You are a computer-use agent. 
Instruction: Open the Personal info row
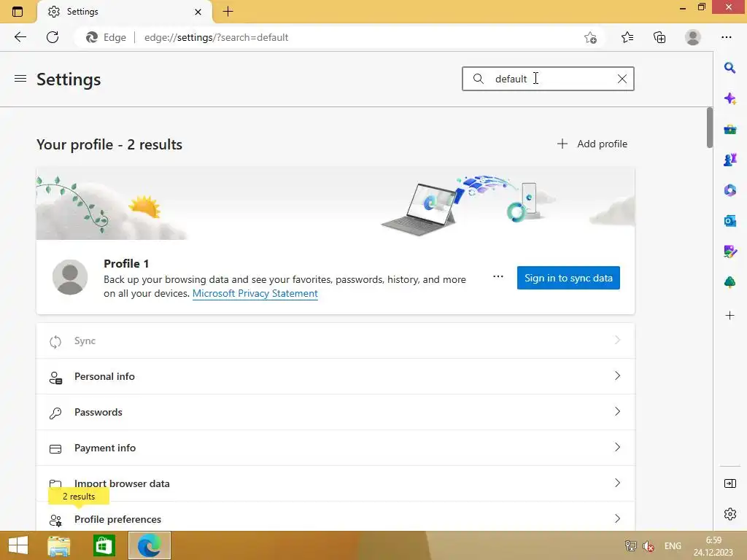click(336, 376)
